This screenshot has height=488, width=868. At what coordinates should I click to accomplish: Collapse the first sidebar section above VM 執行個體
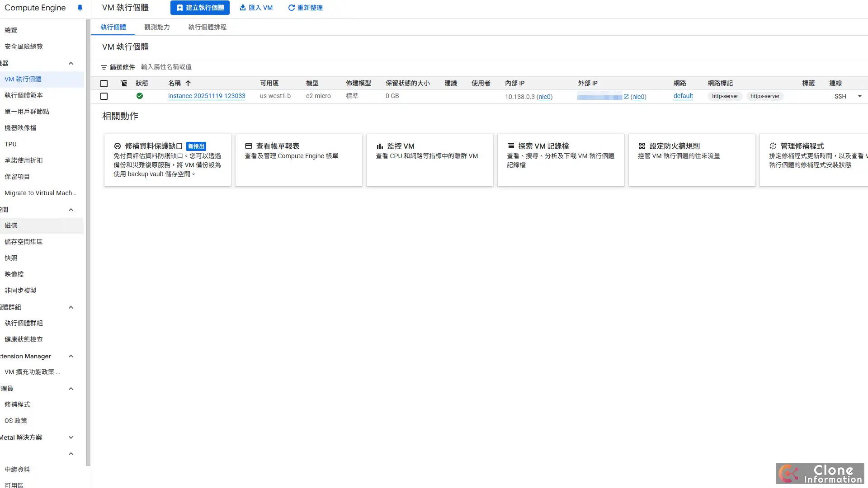click(71, 63)
